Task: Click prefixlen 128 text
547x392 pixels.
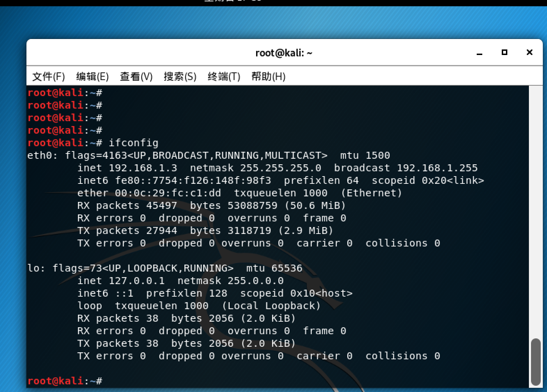Action: click(x=187, y=293)
